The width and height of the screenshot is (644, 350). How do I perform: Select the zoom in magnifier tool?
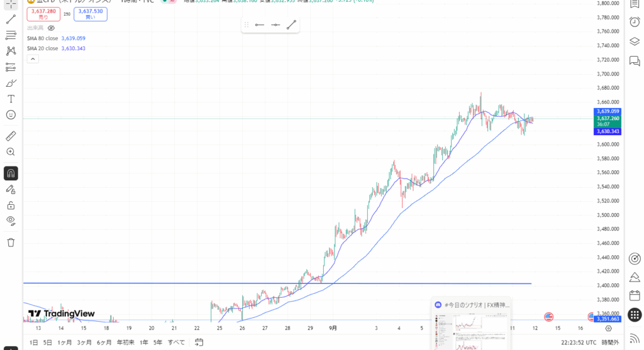click(11, 152)
